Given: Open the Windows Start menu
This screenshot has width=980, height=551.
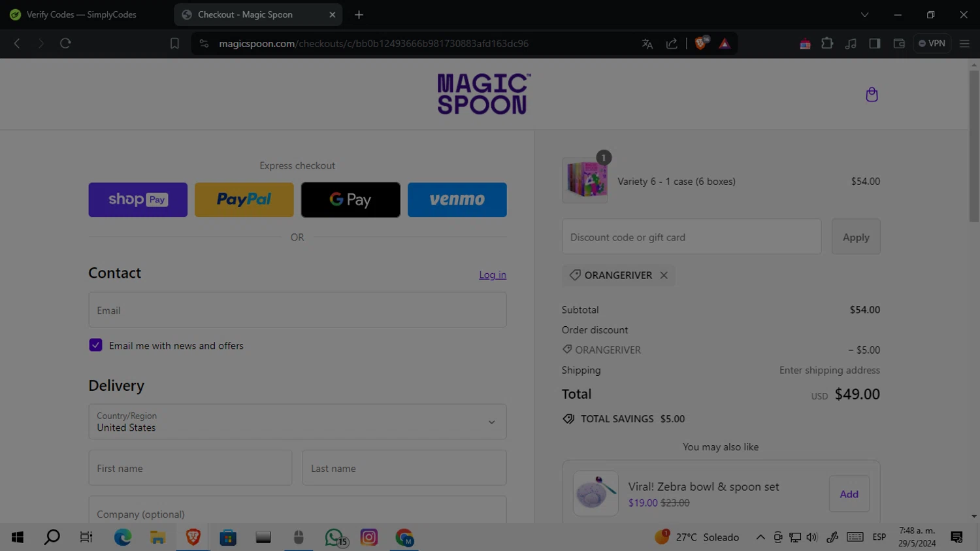Looking at the screenshot, I should pos(18,537).
